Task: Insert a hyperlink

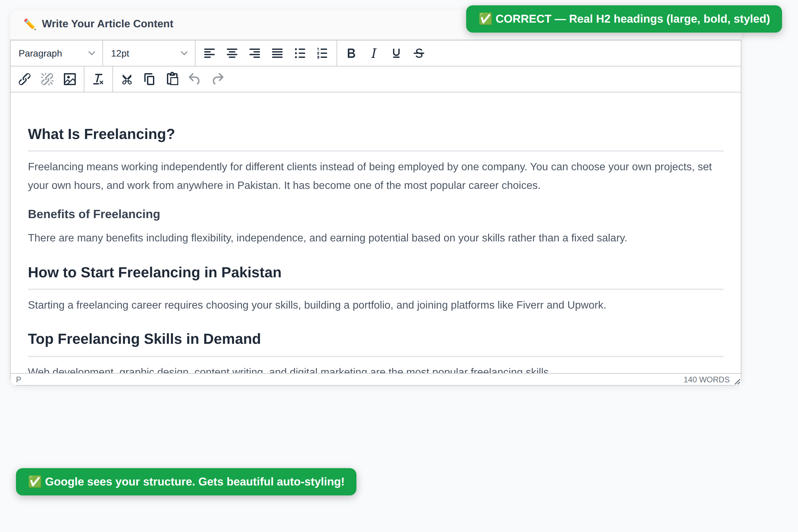Action: click(24, 79)
